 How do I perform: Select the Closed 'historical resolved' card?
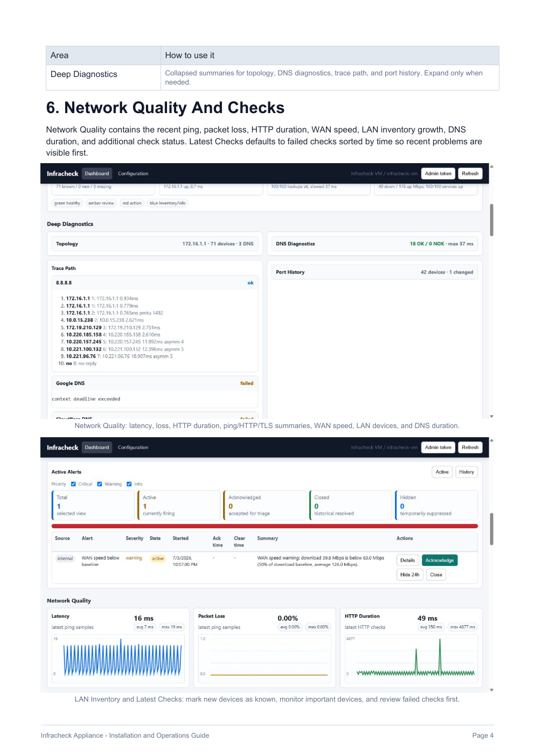coord(351,505)
